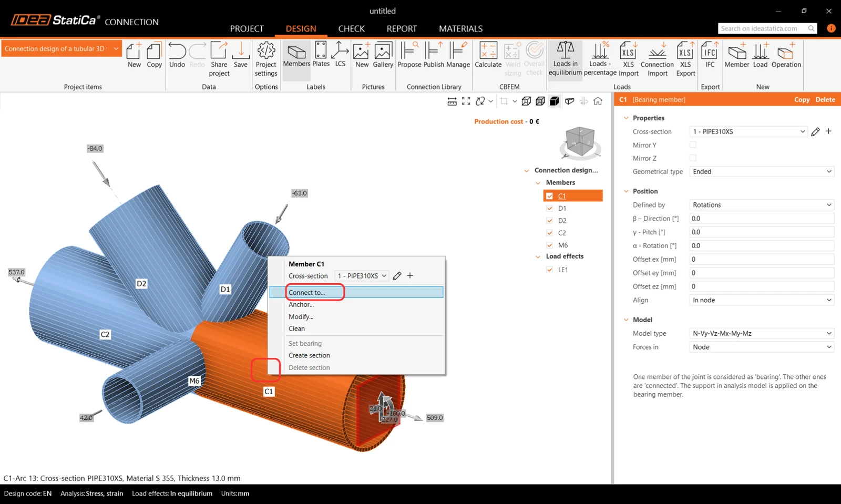Screen dimensions: 841x504
Task: Enable the Mirror Y checkbox
Action: click(x=693, y=145)
